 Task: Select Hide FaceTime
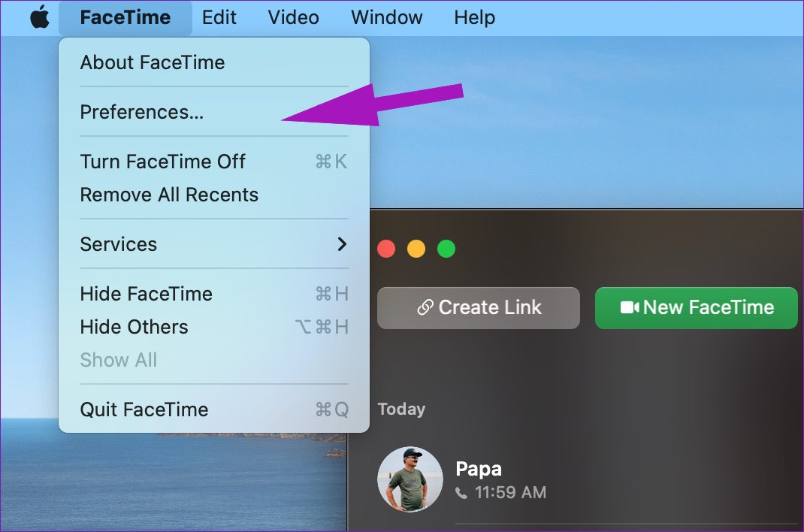click(x=146, y=293)
